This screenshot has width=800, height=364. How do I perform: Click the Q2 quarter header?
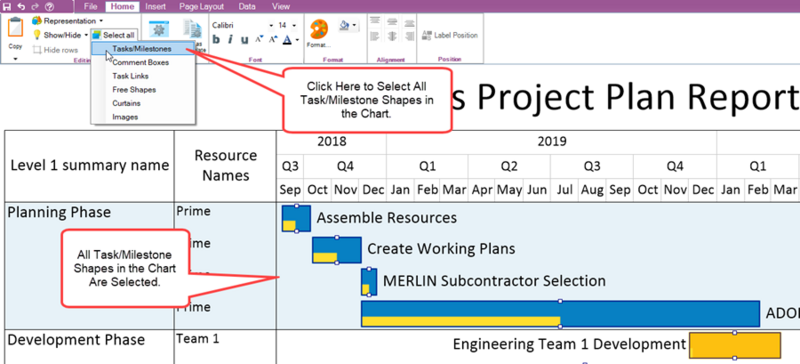click(509, 166)
